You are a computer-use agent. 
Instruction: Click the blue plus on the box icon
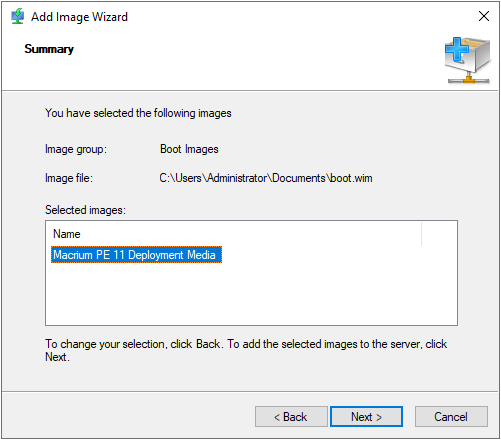coord(457,49)
